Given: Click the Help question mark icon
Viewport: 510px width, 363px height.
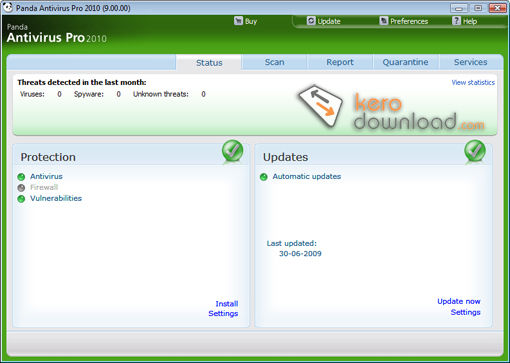Looking at the screenshot, I should point(456,21).
